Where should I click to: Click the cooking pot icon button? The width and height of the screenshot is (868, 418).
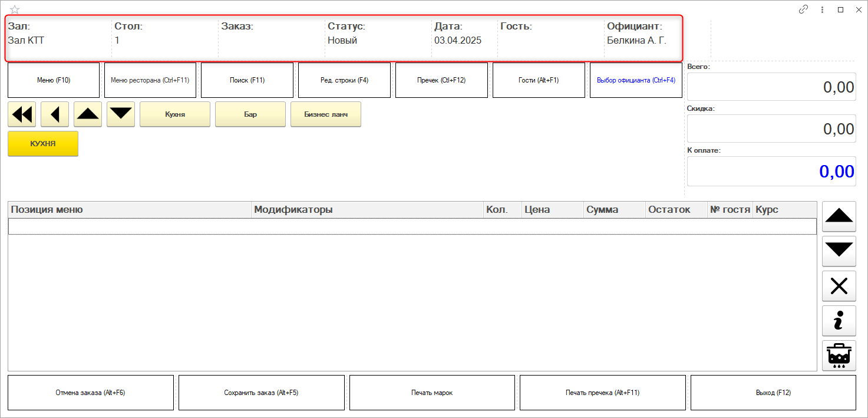pyautogui.click(x=839, y=356)
